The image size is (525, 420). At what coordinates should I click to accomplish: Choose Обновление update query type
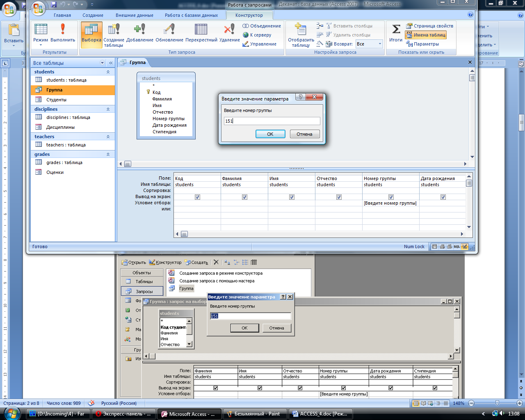tap(169, 33)
